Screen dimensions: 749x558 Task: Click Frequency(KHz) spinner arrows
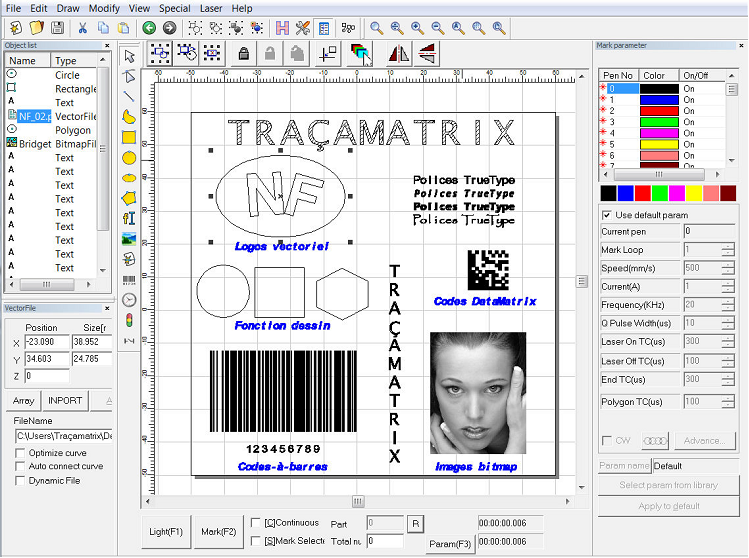728,305
